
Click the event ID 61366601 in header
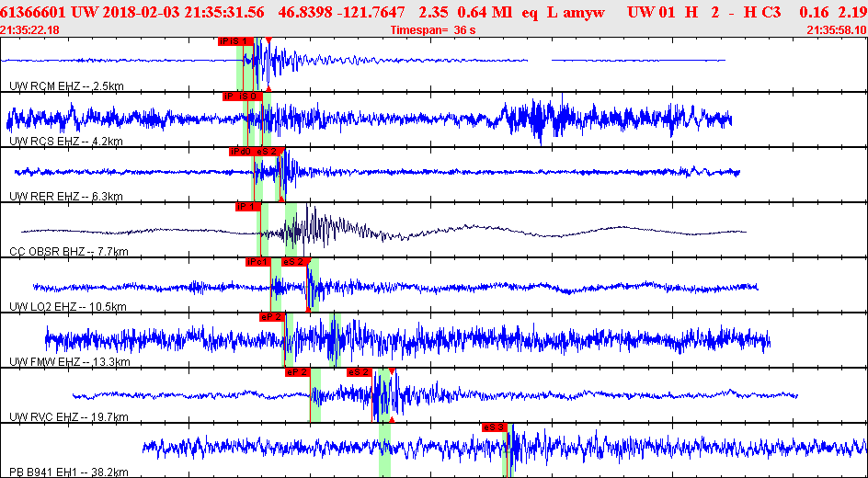[x=34, y=12]
